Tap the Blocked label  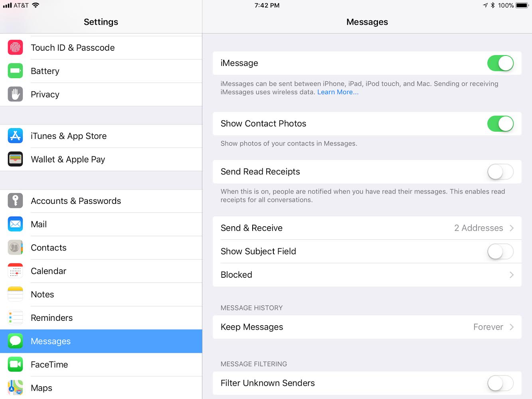pos(236,275)
